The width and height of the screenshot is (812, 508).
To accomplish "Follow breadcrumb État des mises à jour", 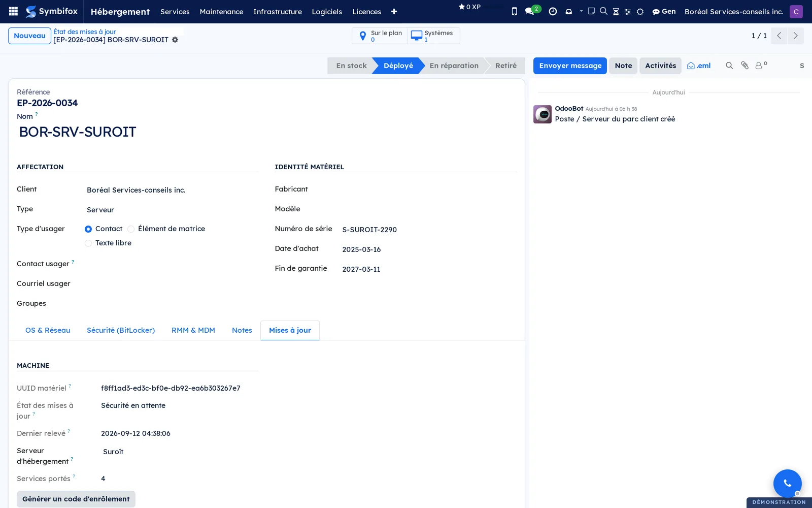I will 85,31.
